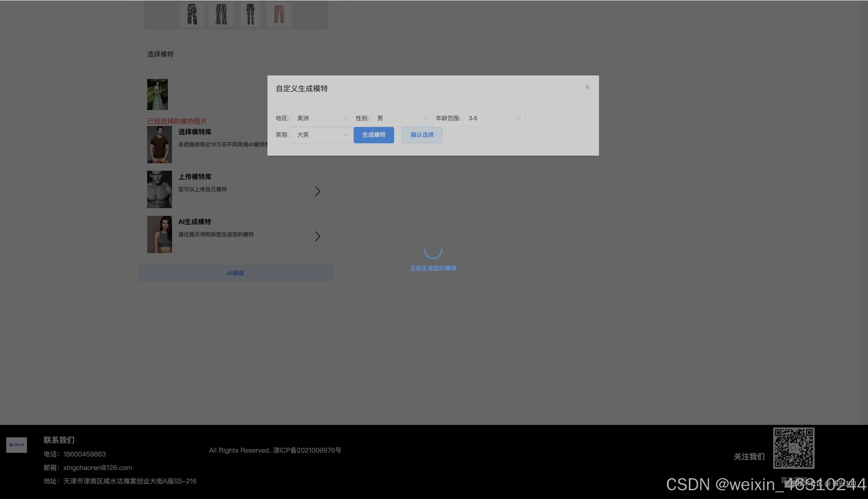Image resolution: width=868 pixels, height=499 pixels.
Task: Select the camouflage pants thumbnail
Action: coord(192,15)
